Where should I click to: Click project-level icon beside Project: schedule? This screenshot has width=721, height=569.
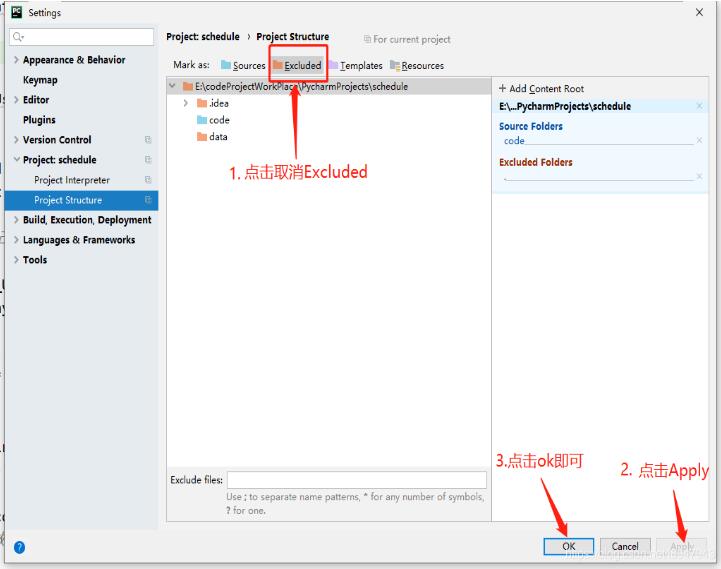148,160
